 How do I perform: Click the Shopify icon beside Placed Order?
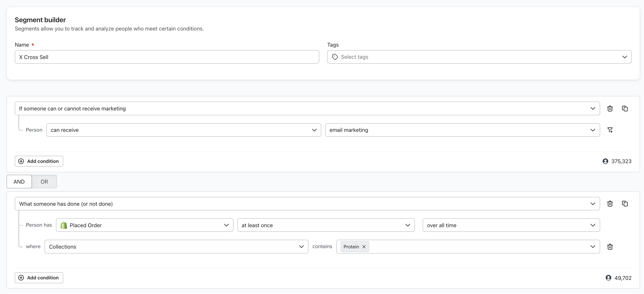pyautogui.click(x=63, y=225)
